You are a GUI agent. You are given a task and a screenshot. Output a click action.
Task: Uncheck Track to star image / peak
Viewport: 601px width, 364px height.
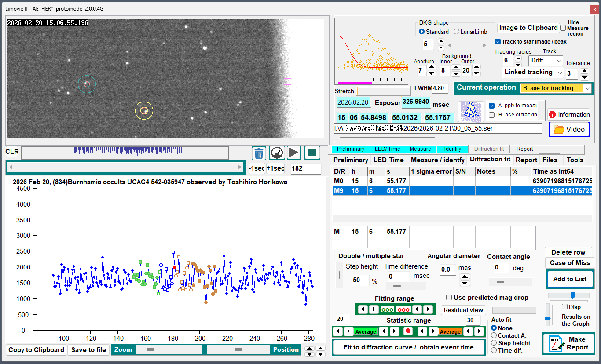pyautogui.click(x=498, y=42)
